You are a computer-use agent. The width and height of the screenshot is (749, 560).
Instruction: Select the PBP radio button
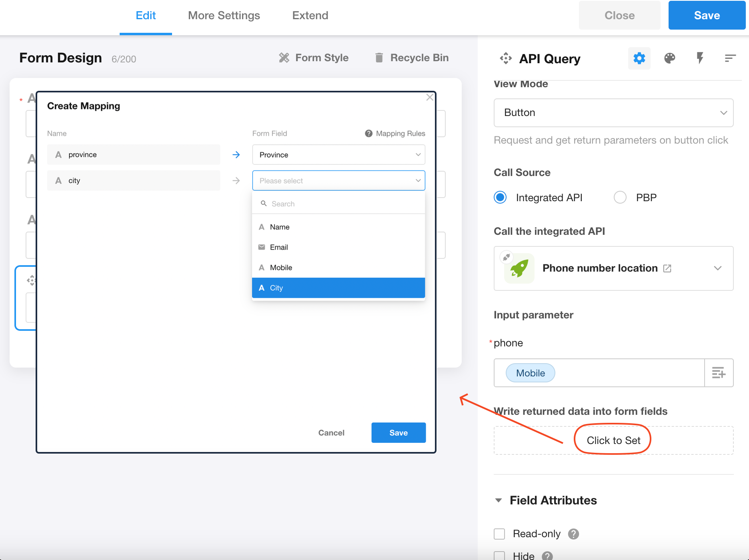620,198
